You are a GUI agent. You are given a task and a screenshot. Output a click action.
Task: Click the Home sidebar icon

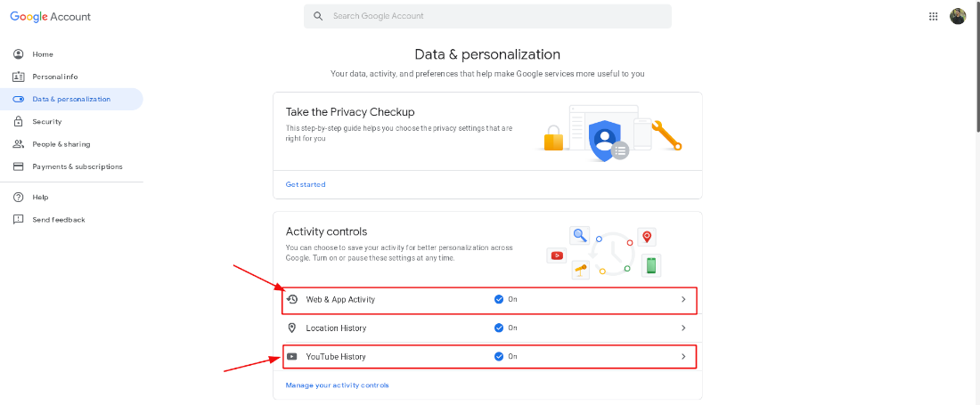click(x=18, y=54)
